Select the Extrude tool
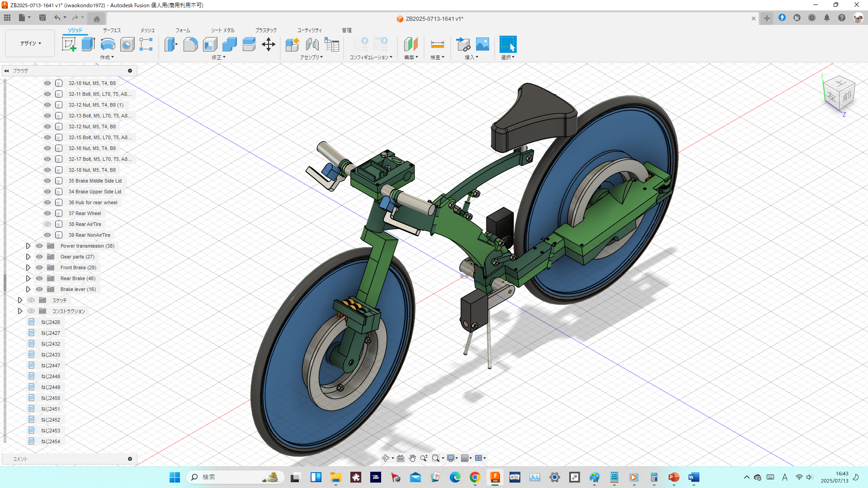This screenshot has height=488, width=868. (x=88, y=44)
